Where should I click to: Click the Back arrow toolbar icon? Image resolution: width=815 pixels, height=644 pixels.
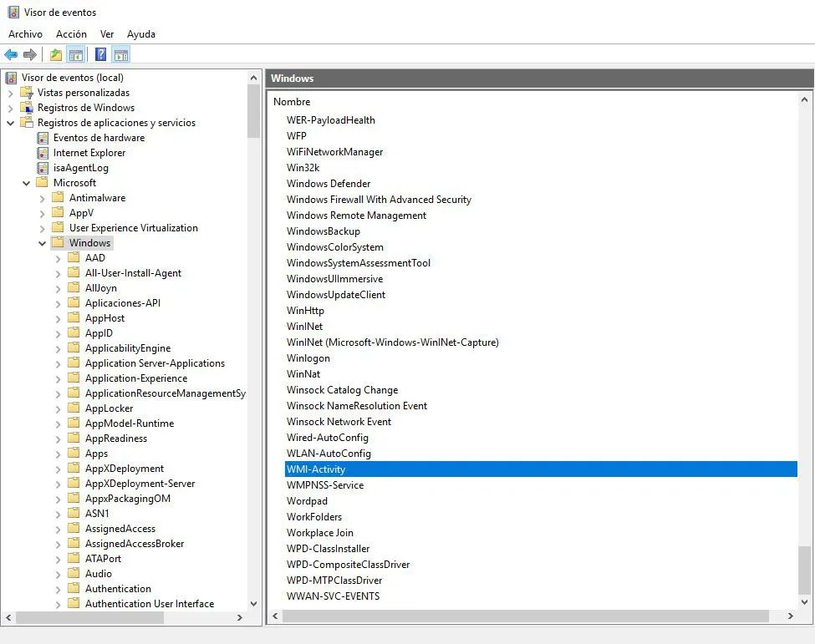(x=11, y=54)
